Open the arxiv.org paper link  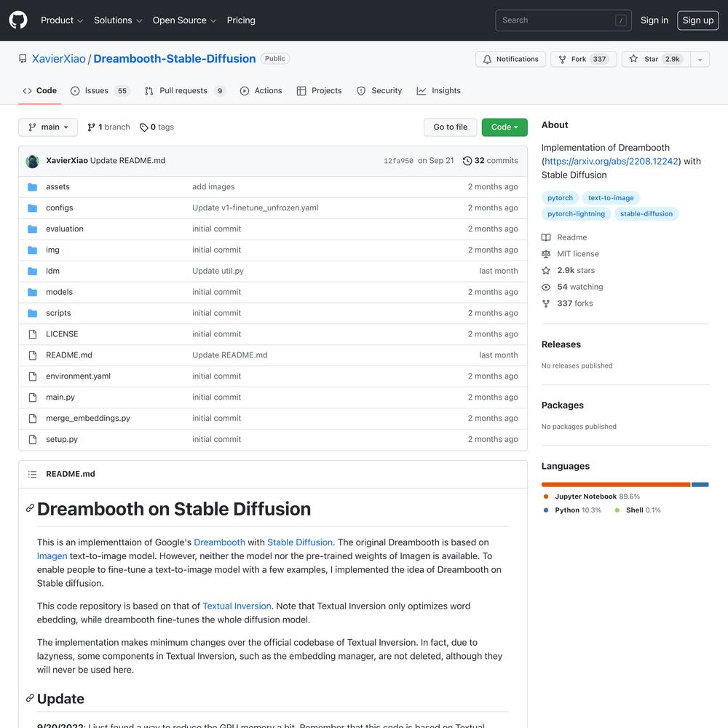click(611, 162)
